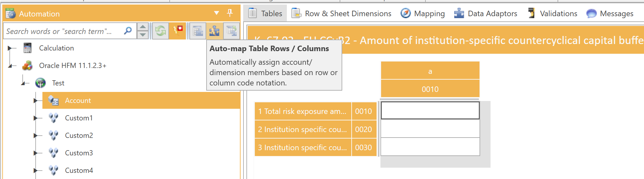Open the Validations tab
This screenshot has height=179, width=644.
(553, 14)
